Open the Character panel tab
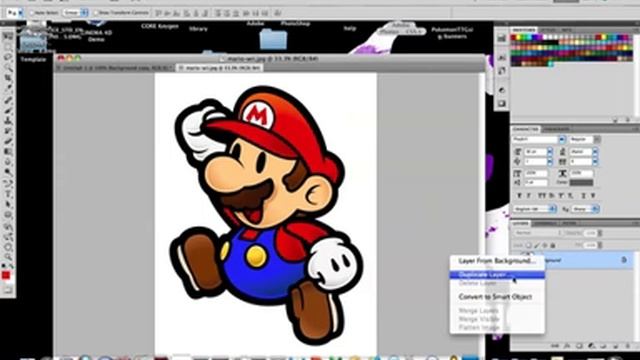The width and height of the screenshot is (640, 360). click(526, 129)
